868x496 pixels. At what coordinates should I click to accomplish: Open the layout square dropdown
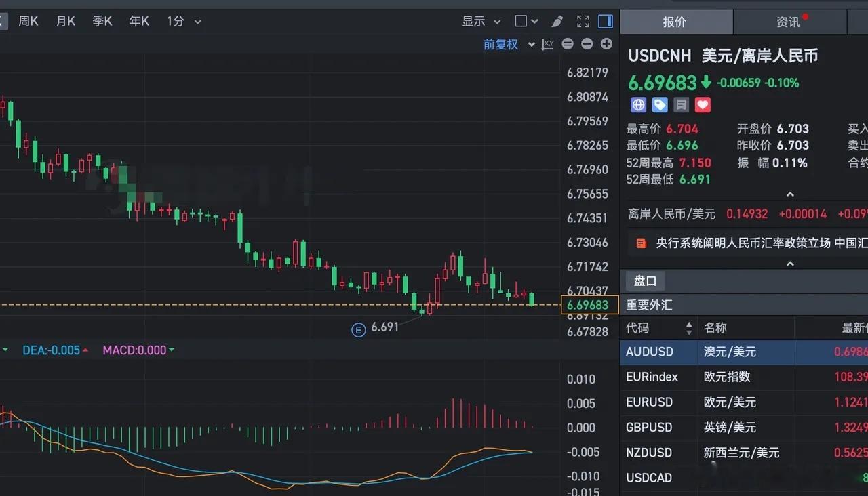(x=526, y=22)
